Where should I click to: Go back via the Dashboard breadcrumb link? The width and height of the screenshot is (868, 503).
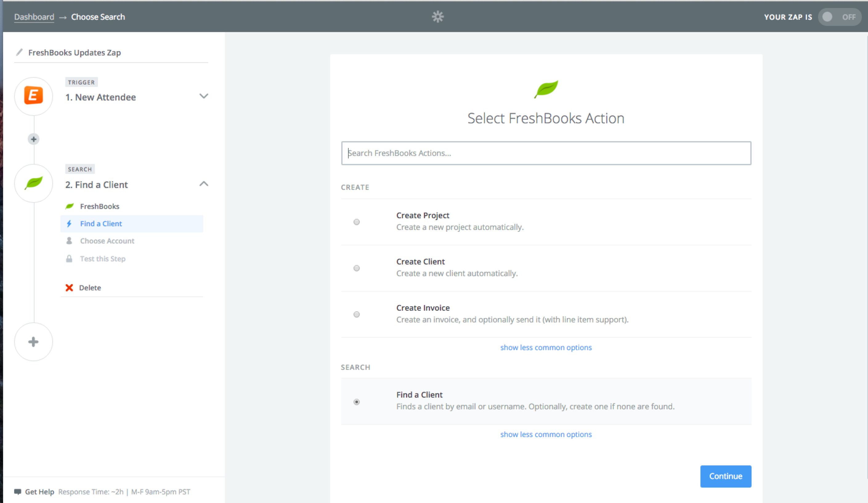[34, 17]
